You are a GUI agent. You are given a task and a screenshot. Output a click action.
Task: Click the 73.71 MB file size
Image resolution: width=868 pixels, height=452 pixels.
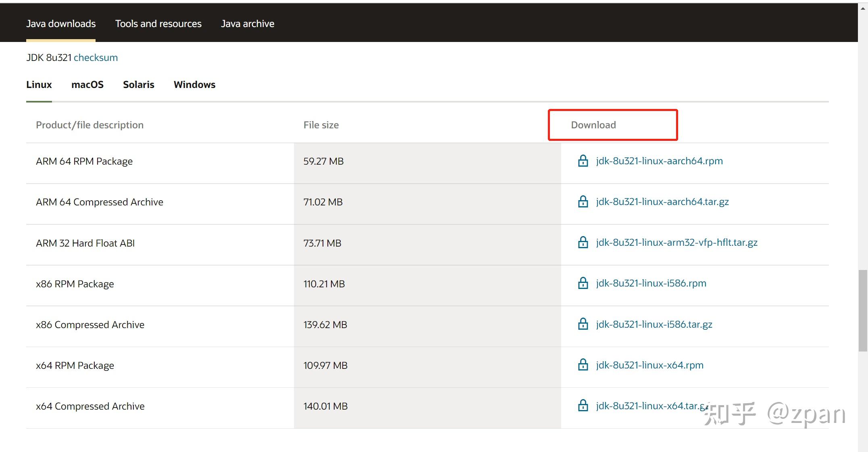322,243
